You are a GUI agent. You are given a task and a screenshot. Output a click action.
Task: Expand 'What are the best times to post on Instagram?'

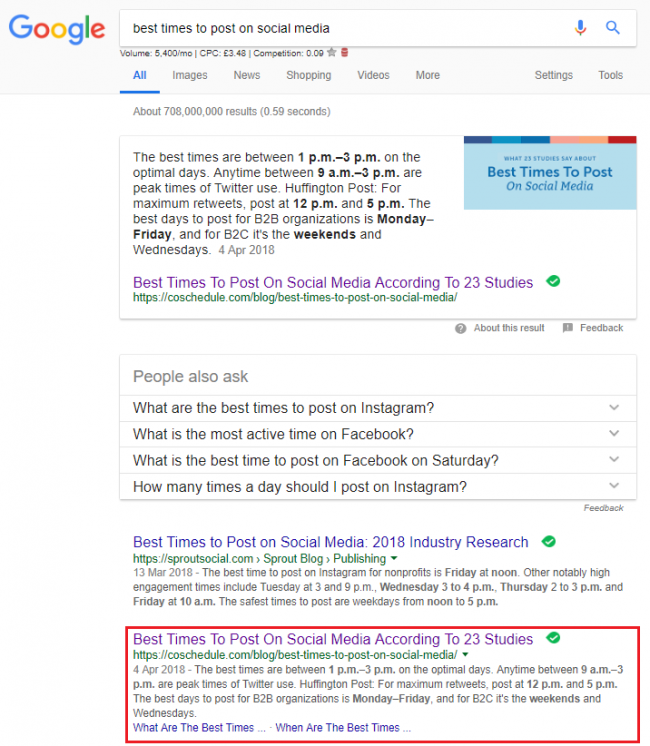coord(378,408)
